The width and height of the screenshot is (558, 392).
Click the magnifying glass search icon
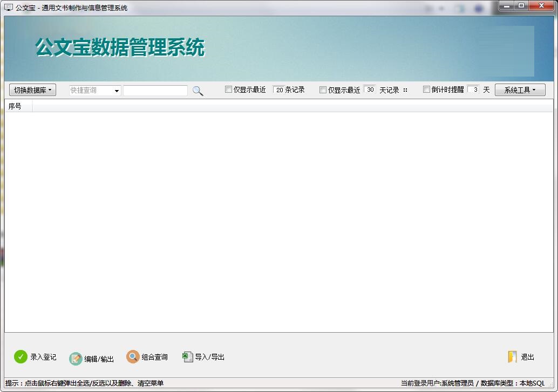[x=198, y=90]
